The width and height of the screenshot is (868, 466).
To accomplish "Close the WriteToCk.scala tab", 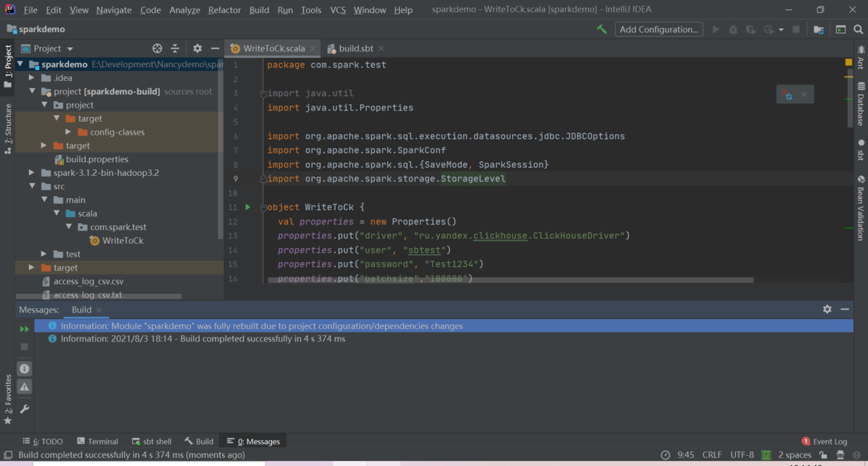I will click(x=314, y=48).
